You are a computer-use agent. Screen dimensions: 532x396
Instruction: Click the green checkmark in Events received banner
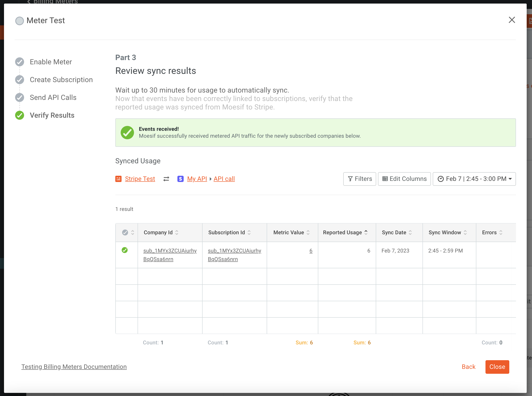(x=127, y=133)
